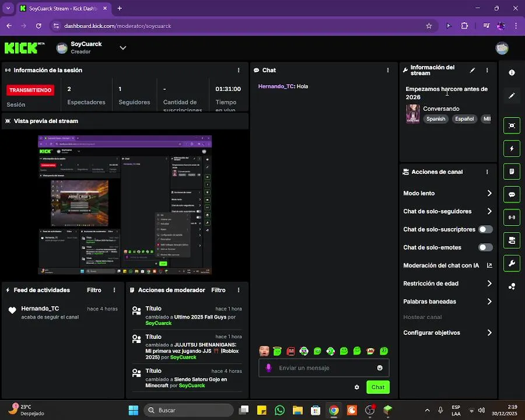Screen dimensions: 525x420
Task: Open Chrome extensions puzzle icon
Action: [x=464, y=26]
